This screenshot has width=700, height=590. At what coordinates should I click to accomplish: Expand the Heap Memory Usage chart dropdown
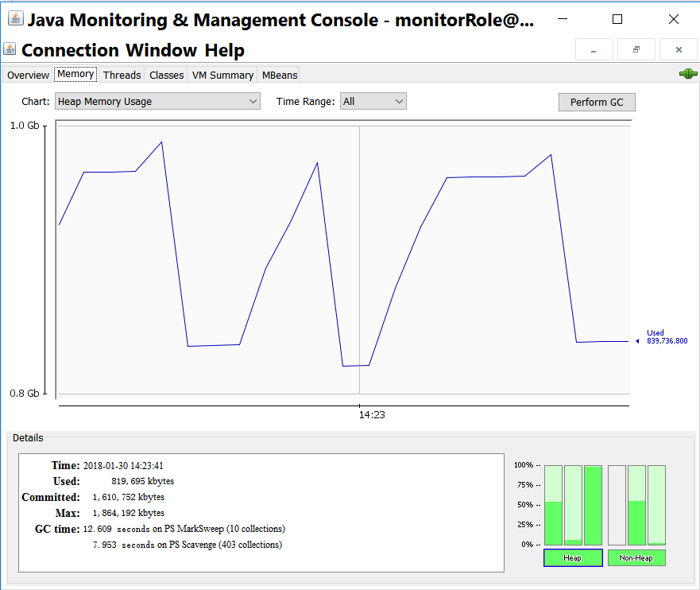pyautogui.click(x=157, y=102)
